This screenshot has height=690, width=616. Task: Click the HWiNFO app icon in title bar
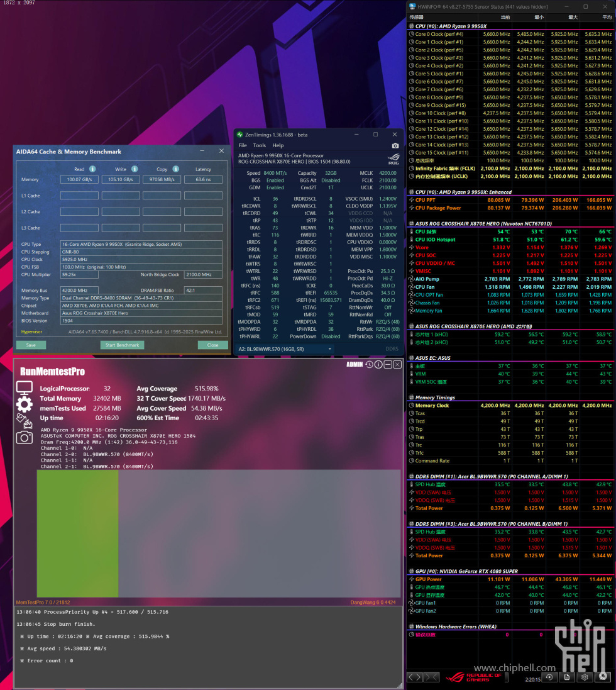412,6
